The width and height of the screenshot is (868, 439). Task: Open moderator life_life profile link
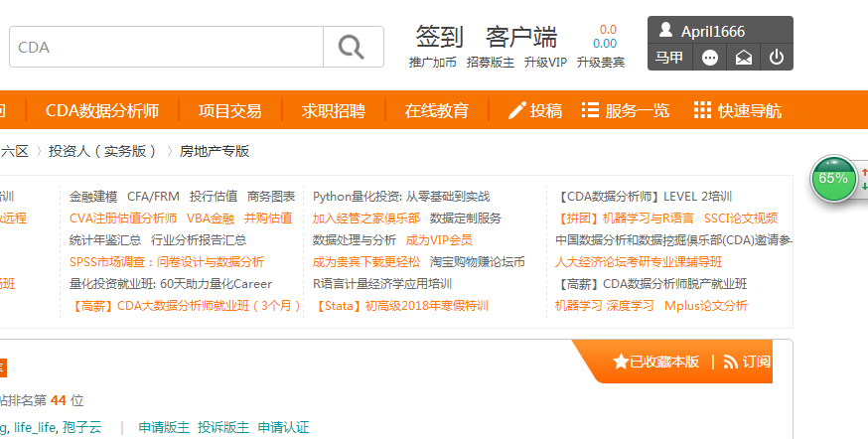pos(35,427)
